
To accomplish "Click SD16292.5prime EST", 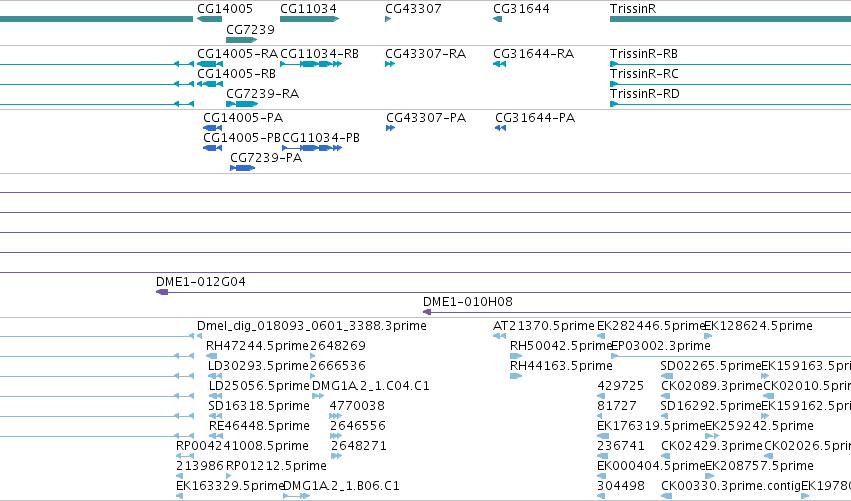I will click(711, 405).
